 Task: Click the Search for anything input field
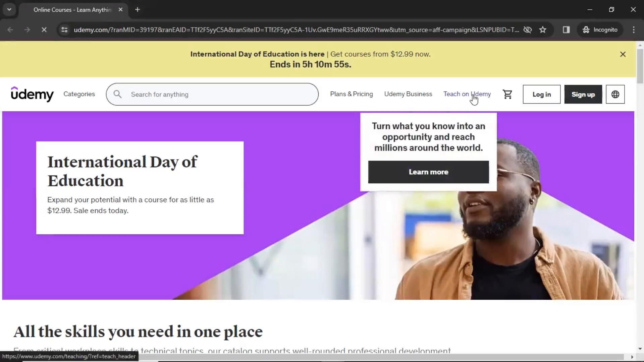212,94
